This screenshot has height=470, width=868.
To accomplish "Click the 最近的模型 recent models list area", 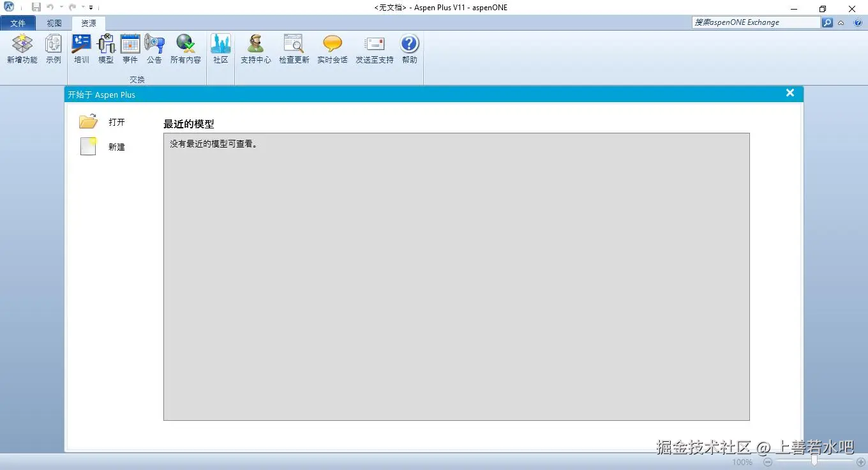I will point(456,277).
